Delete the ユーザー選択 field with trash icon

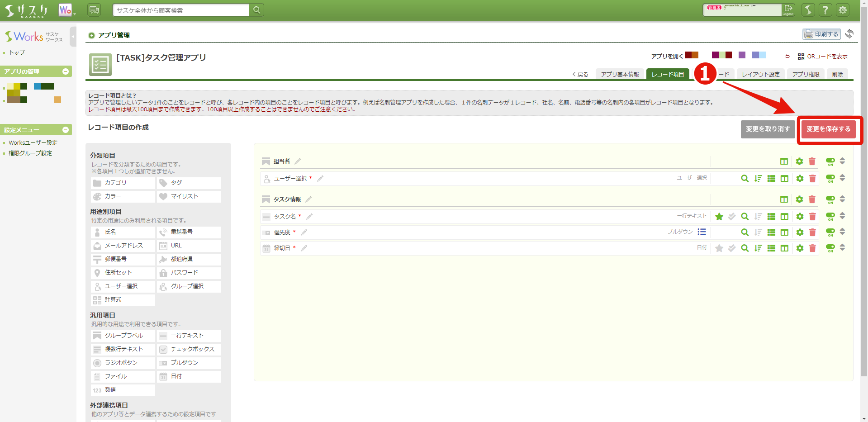[812, 178]
